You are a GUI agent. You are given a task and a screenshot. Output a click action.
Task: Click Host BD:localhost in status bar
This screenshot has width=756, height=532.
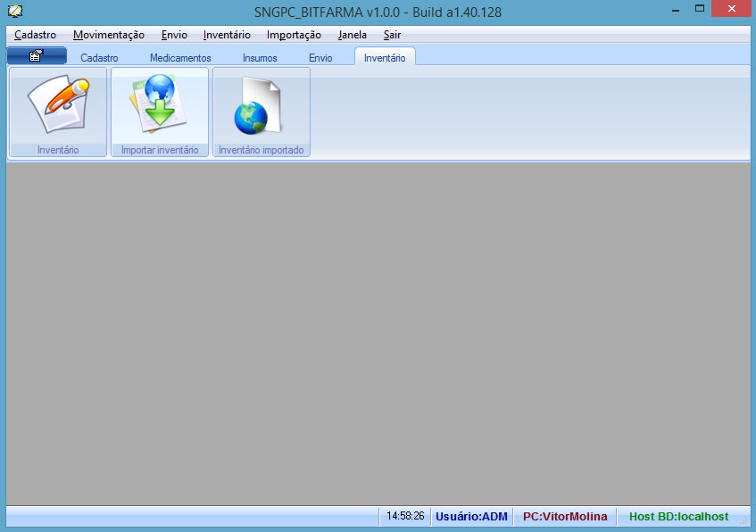tap(678, 516)
